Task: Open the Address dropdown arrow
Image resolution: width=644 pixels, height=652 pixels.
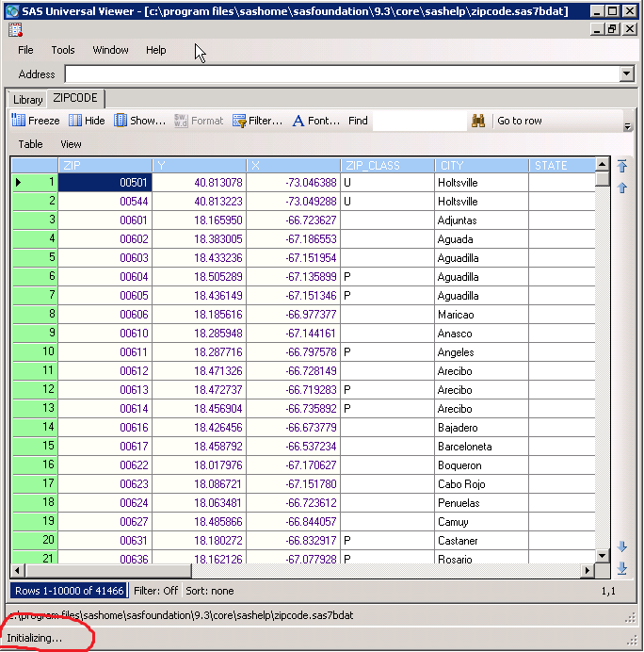Action: (x=626, y=74)
